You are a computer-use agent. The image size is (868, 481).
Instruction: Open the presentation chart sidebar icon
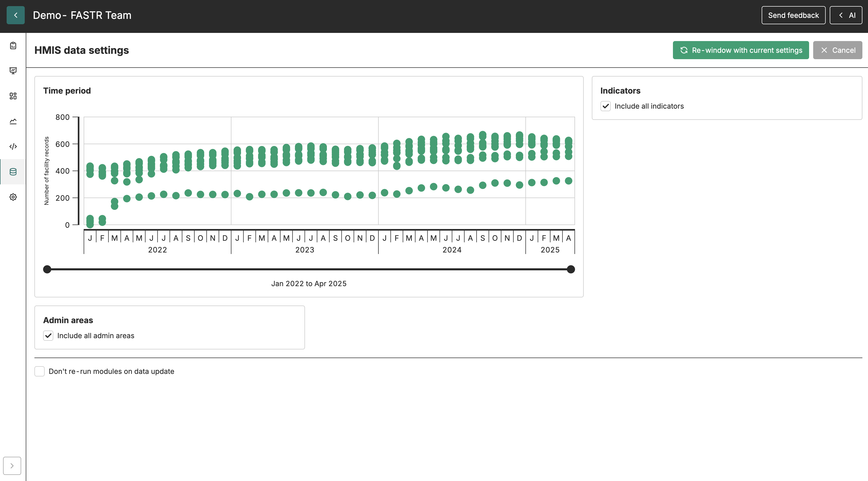(13, 71)
